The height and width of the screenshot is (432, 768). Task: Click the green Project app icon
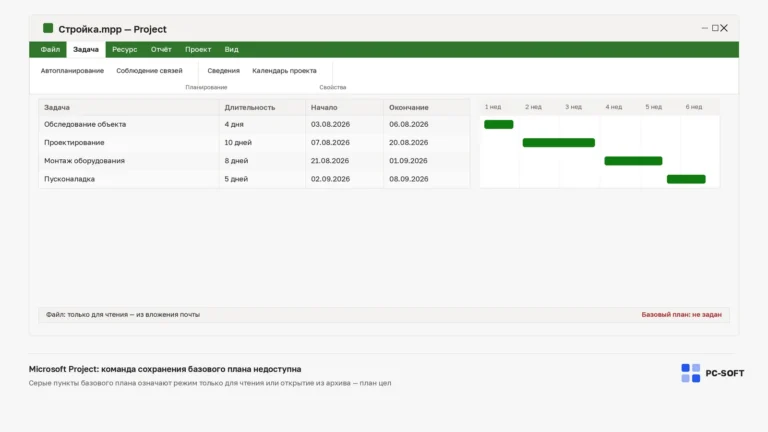click(x=48, y=28)
